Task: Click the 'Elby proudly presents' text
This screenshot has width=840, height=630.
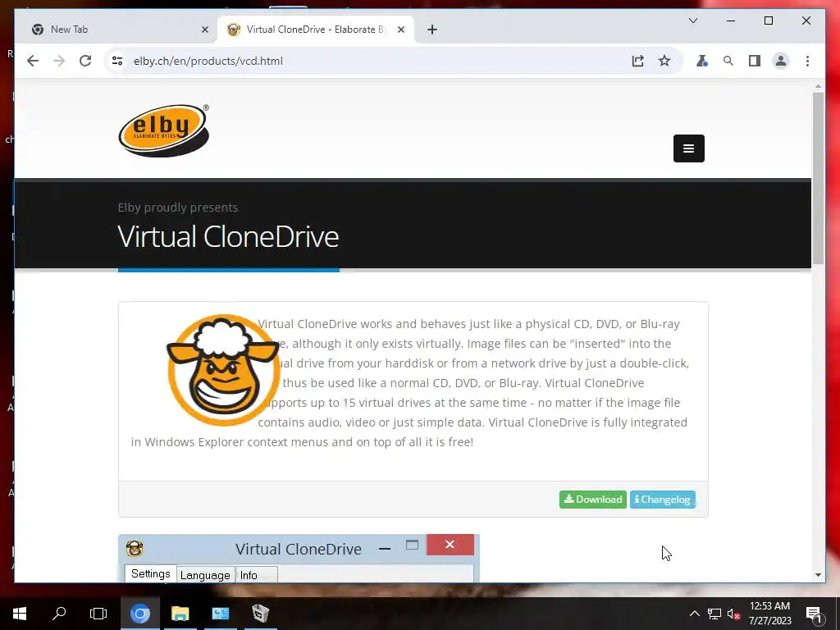Action: 178,208
